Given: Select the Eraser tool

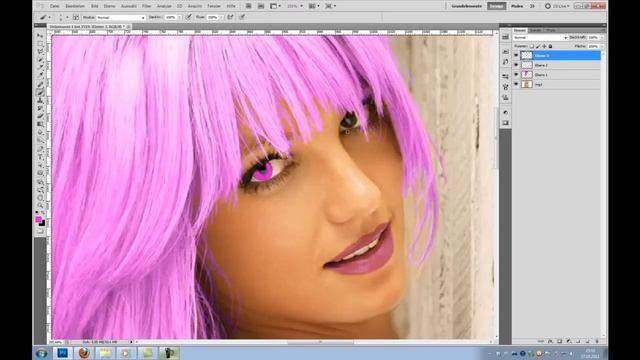Looking at the screenshot, I should pyautogui.click(x=40, y=116).
